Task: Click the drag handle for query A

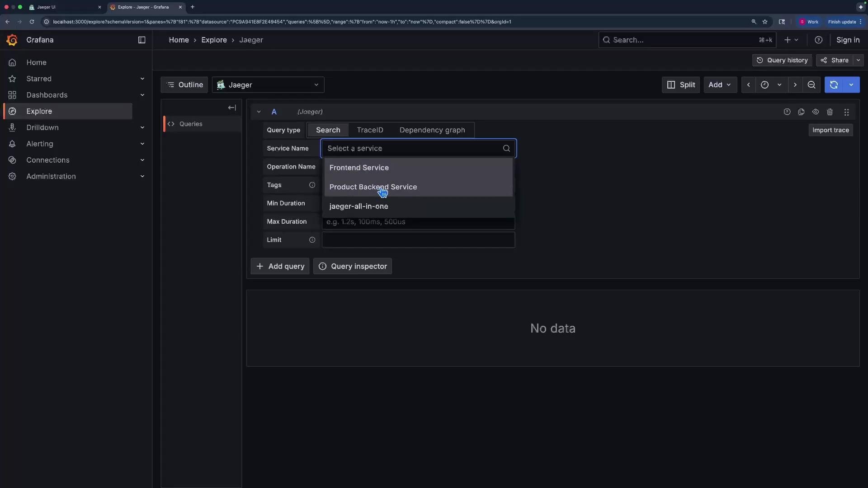Action: [x=846, y=112]
